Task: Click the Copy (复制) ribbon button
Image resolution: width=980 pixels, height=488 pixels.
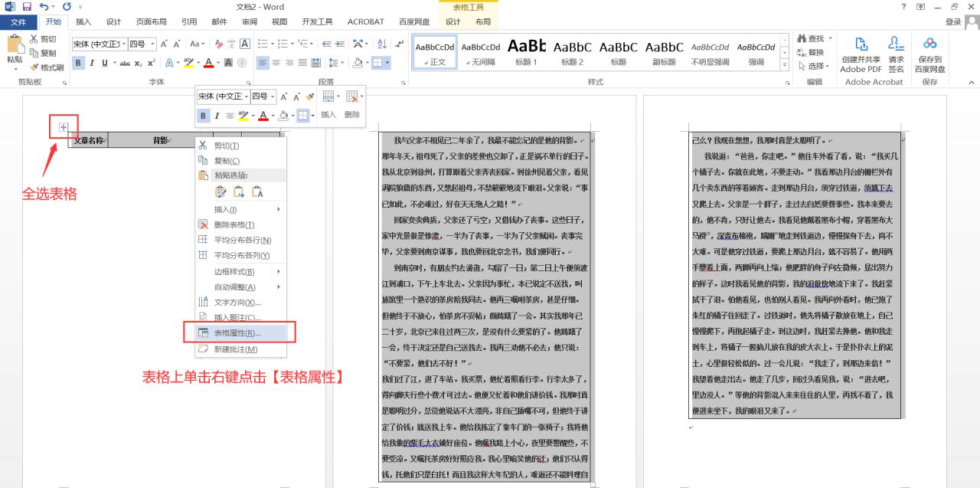Action: tap(43, 53)
